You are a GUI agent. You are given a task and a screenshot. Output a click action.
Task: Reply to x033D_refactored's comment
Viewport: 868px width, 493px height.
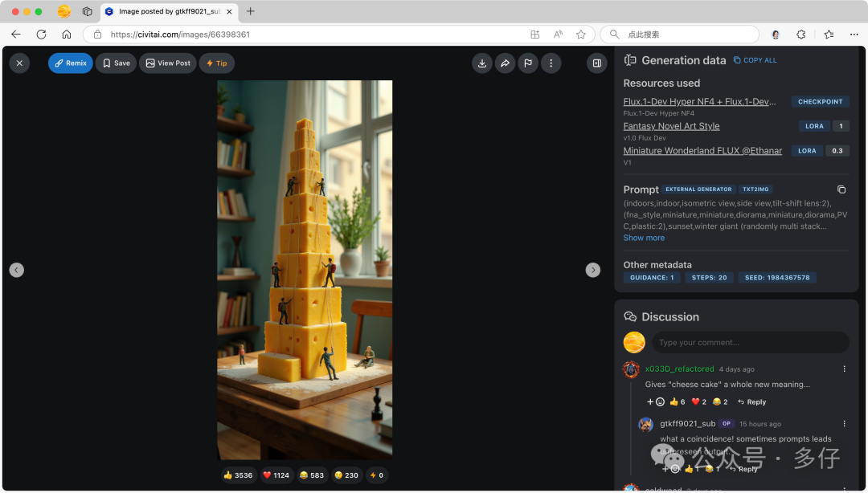pos(752,402)
